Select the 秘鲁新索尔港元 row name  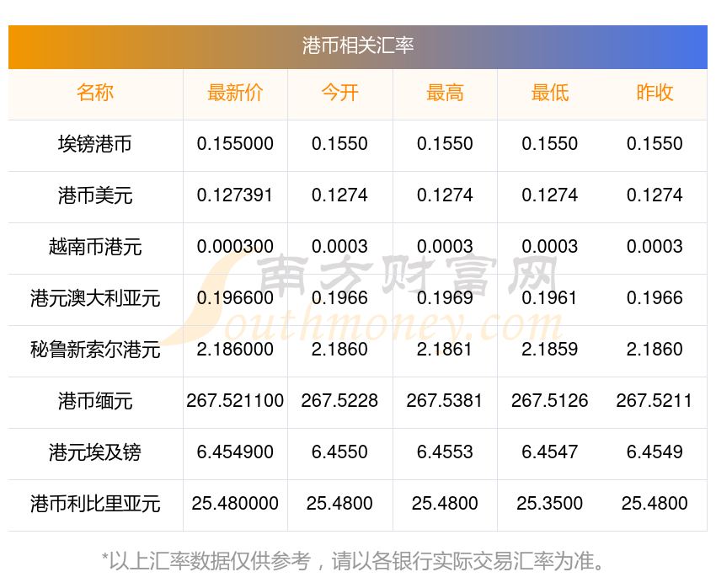click(95, 350)
